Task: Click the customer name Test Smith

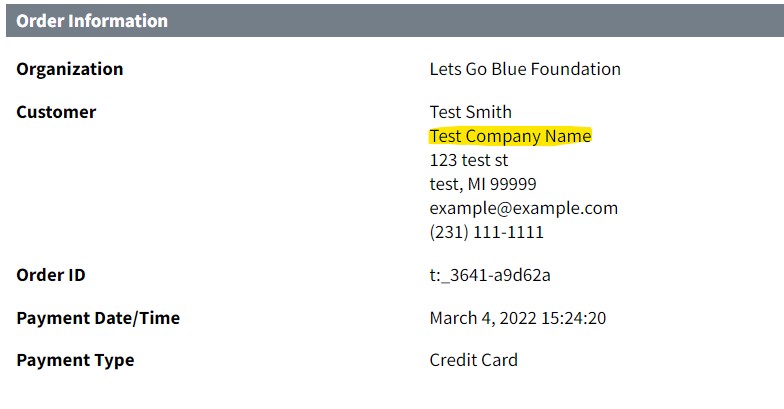Action: point(470,112)
